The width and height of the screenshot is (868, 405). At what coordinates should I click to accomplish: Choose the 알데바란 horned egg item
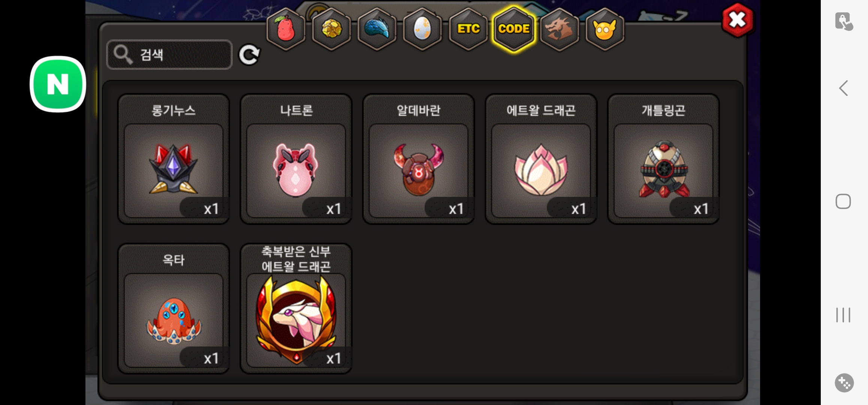tap(419, 159)
